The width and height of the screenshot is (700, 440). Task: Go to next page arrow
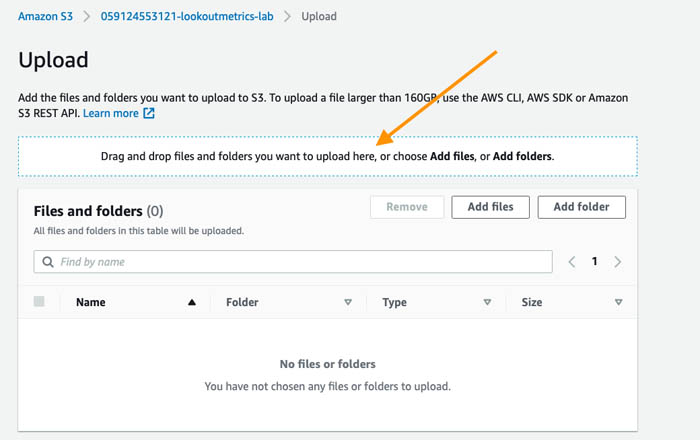click(618, 262)
